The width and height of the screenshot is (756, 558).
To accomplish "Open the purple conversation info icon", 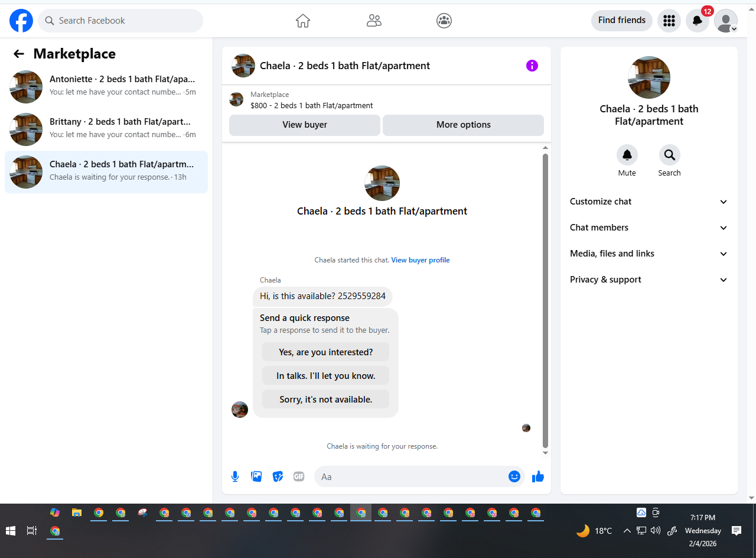I will 532,66.
